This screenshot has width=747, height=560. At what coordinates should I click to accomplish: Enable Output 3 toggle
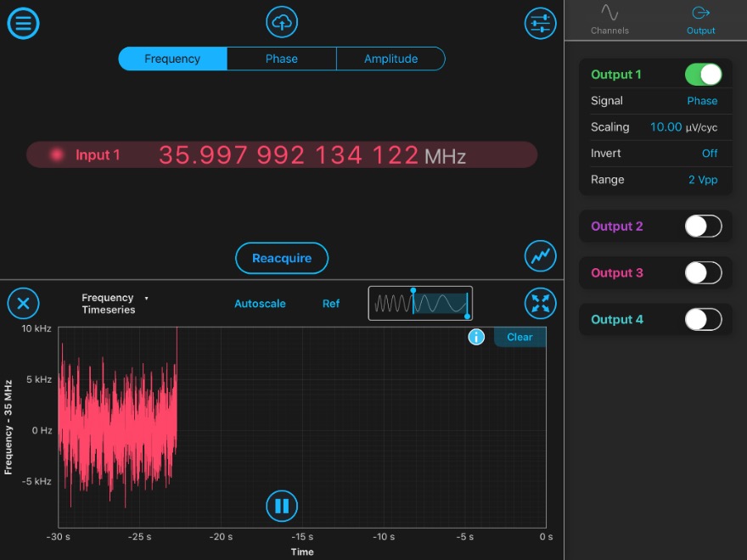coord(703,272)
